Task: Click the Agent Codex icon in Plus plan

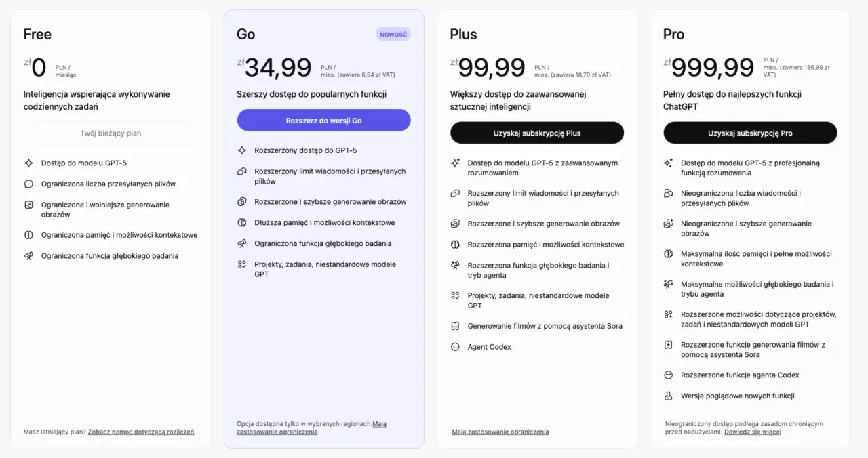Action: [455, 347]
